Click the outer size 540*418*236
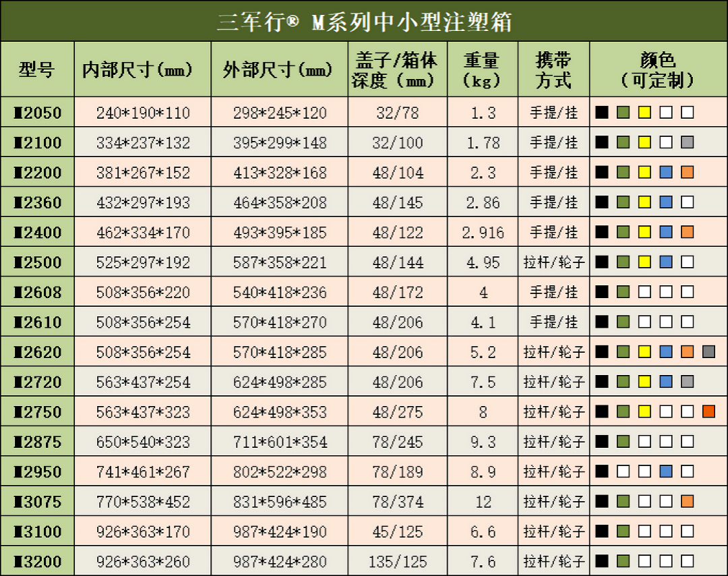This screenshot has height=576, width=728. 280,292
